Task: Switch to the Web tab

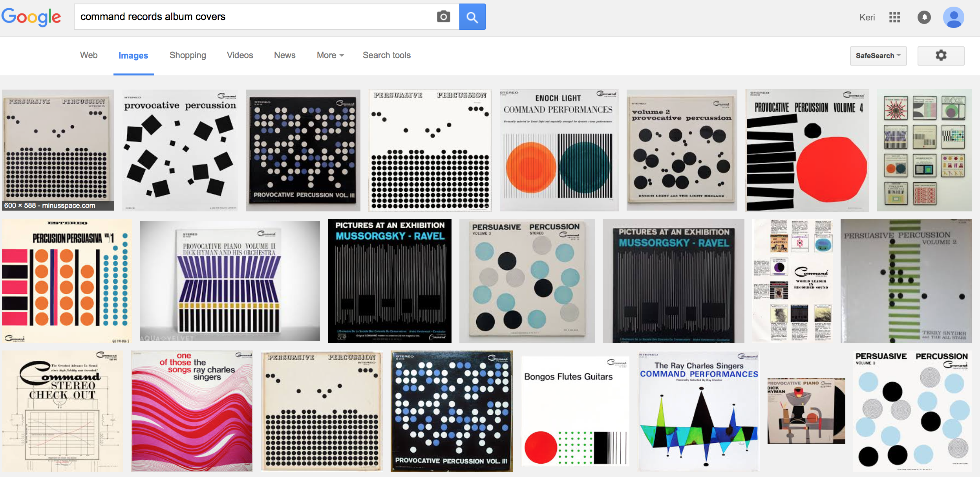Action: pos(89,55)
